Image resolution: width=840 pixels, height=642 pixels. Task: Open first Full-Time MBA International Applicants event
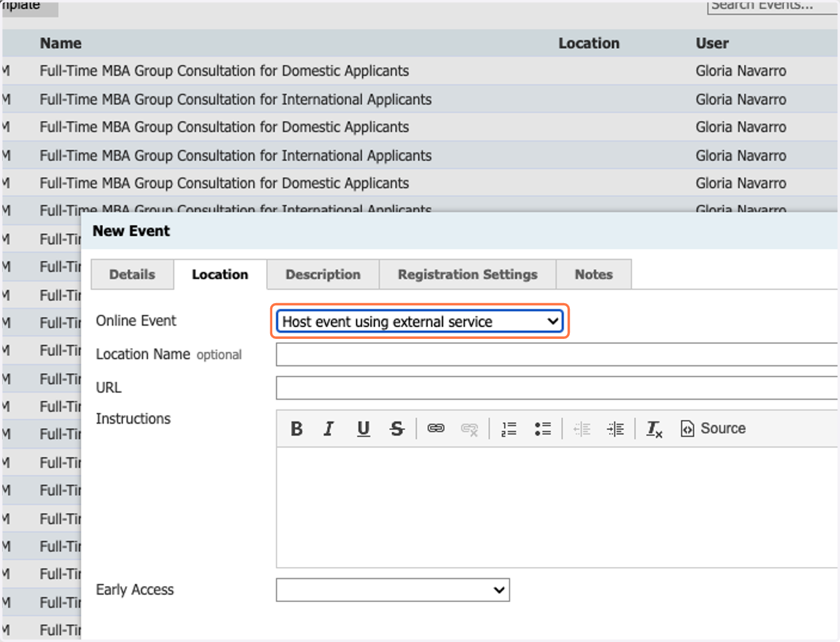pyautogui.click(x=236, y=99)
